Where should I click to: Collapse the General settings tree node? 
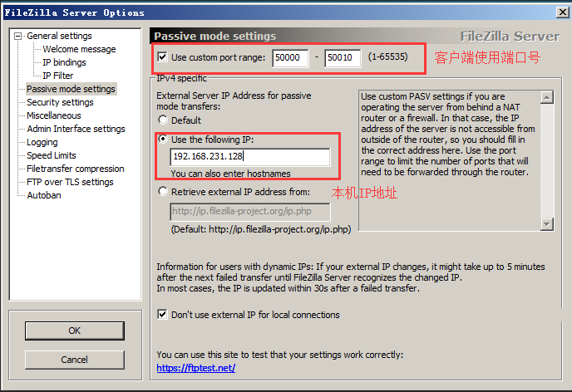click(17, 36)
